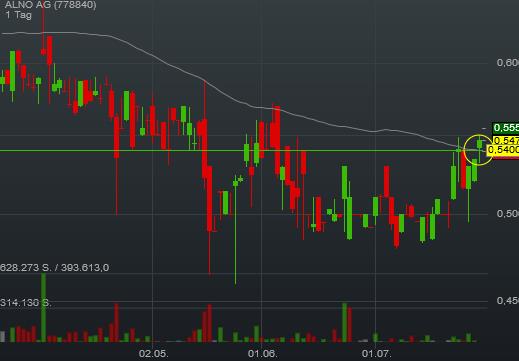Screen dimensions: 519x361
Task: Click the 01.07. date label
Action: point(377,353)
